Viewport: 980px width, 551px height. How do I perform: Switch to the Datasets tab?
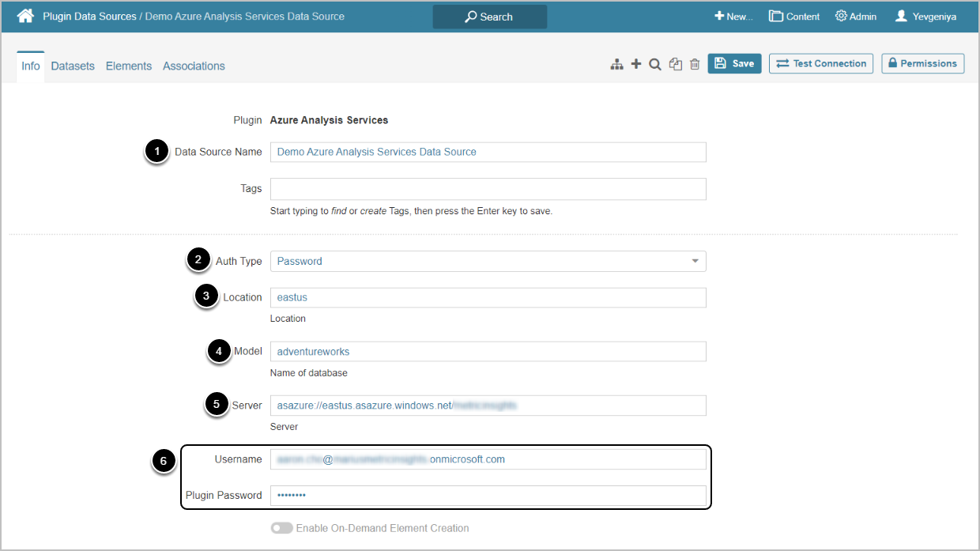point(73,66)
